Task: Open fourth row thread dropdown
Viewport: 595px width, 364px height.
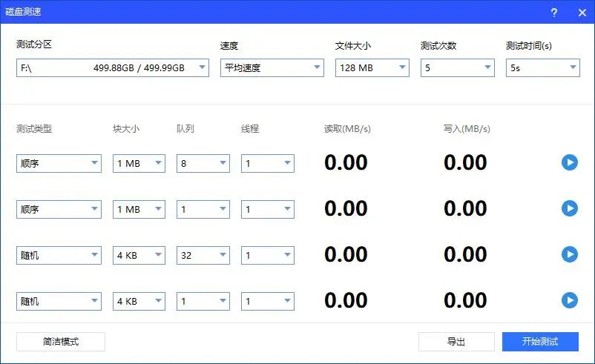Action: tap(268, 302)
